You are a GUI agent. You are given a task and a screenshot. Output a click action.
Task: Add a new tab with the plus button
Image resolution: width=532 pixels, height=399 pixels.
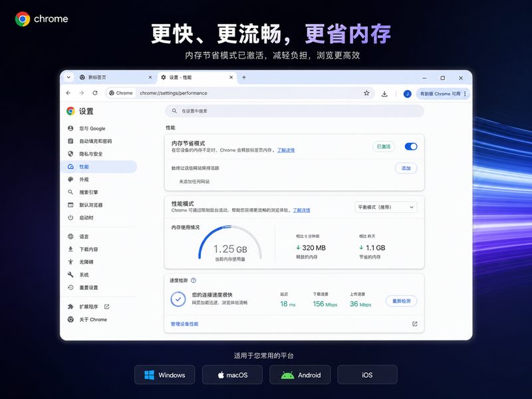tap(243, 77)
